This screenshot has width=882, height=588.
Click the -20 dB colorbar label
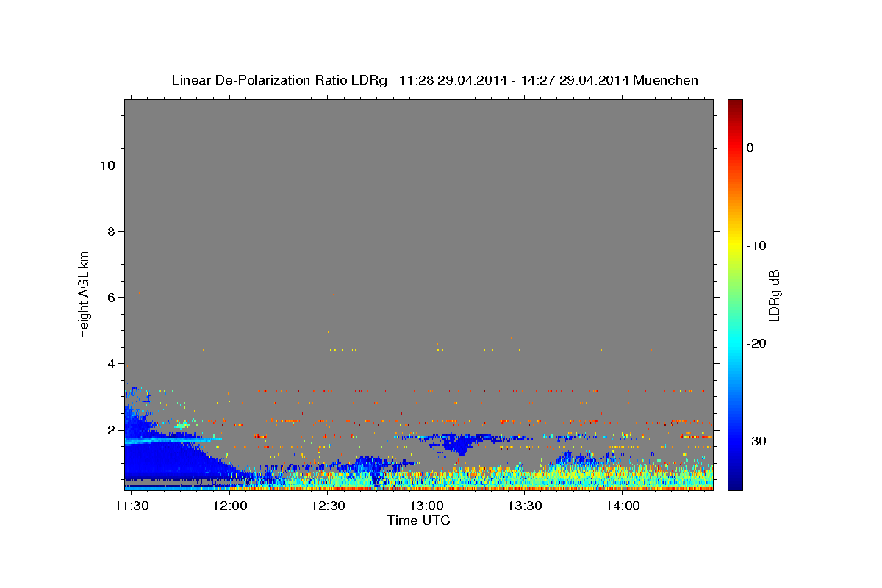click(757, 343)
